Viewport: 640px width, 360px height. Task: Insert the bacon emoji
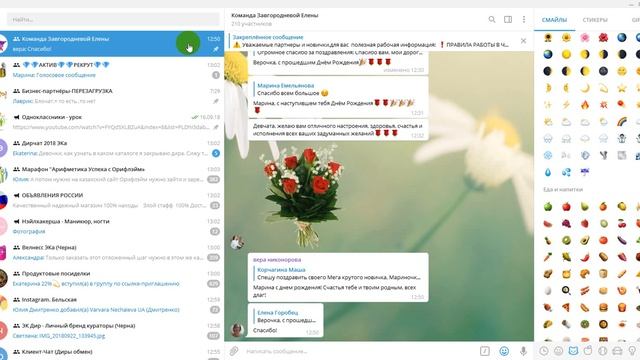(x=585, y=291)
